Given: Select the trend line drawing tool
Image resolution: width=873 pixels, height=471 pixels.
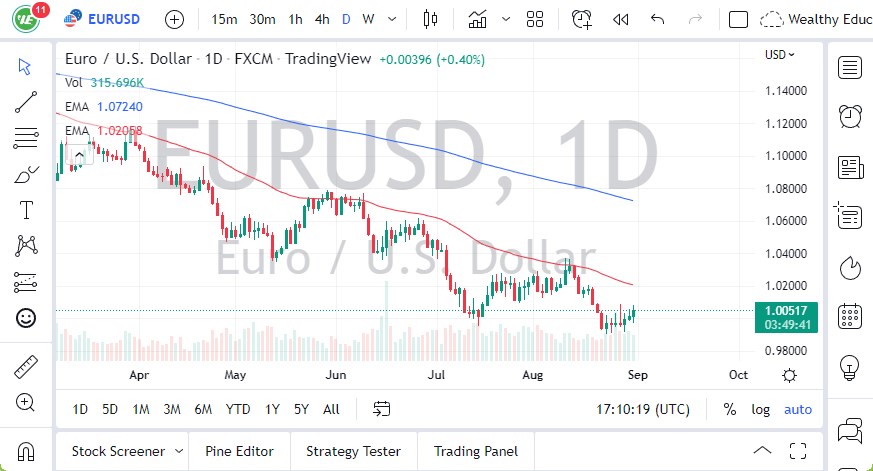Looking at the screenshot, I should [26, 101].
